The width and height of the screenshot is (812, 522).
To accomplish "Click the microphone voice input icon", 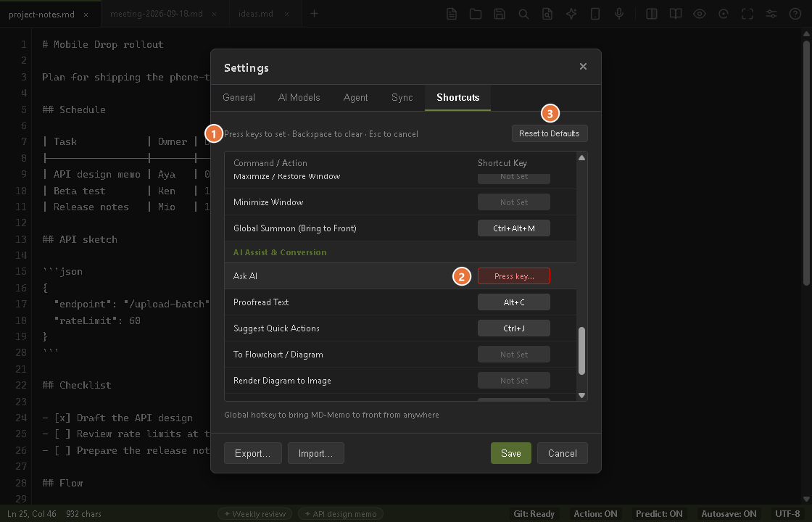I will (x=619, y=14).
